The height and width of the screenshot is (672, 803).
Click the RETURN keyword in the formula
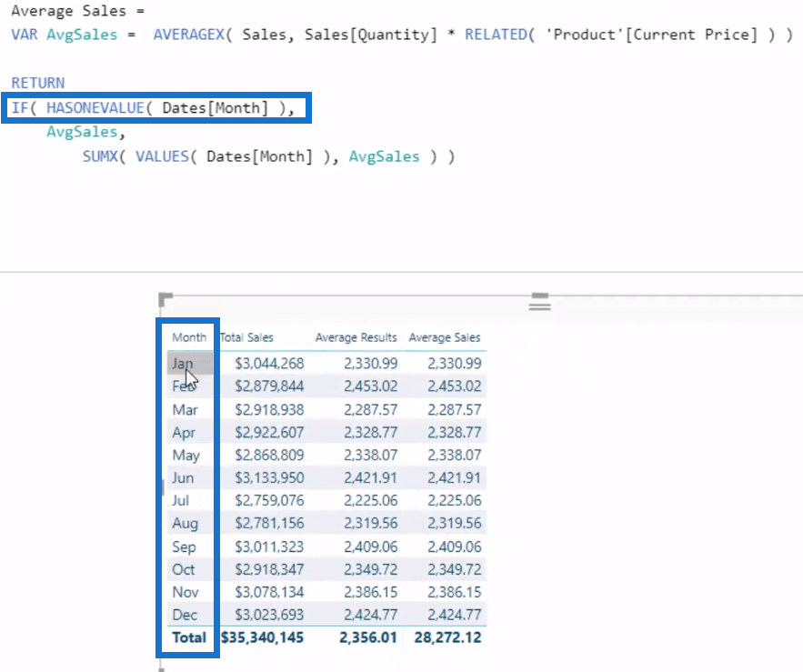click(38, 83)
